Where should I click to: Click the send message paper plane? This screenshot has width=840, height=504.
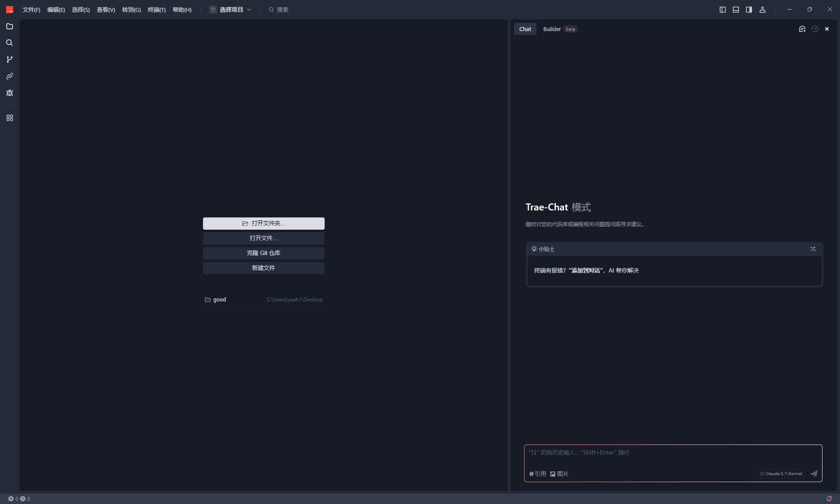coord(814,474)
